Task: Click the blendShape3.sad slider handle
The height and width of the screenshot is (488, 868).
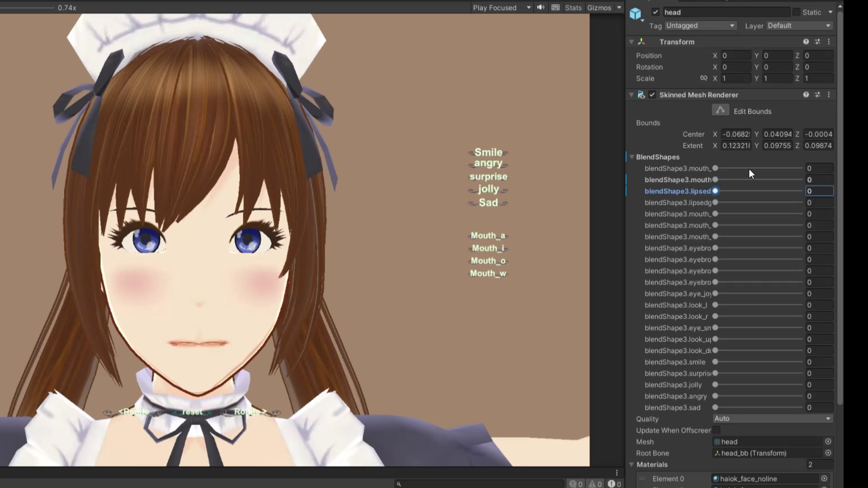Action: coord(715,407)
